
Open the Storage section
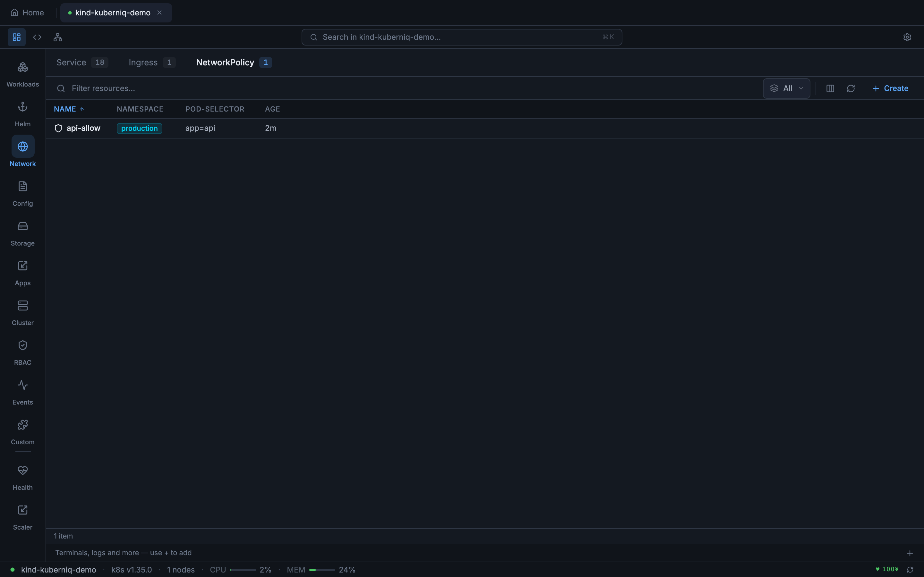pyautogui.click(x=22, y=233)
